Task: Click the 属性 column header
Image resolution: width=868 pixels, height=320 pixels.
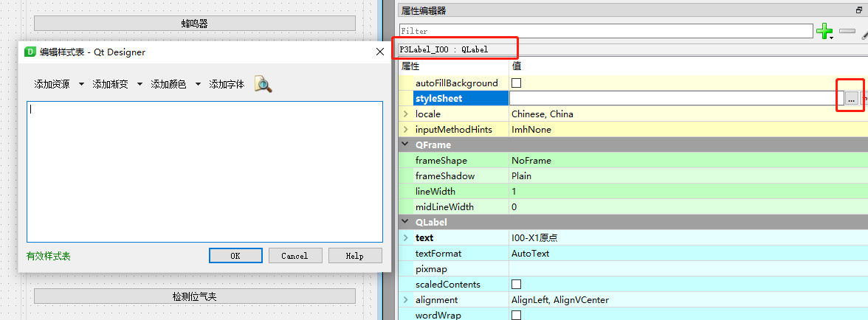Action: point(410,66)
